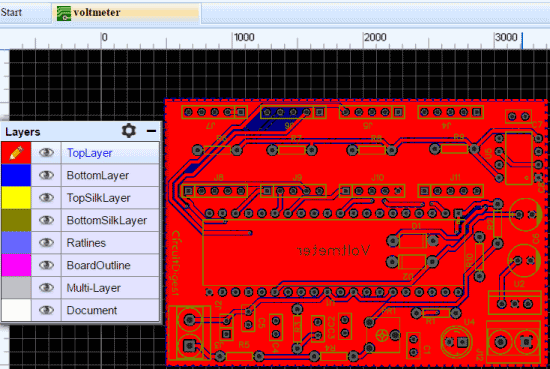Viewport: 550px width, 369px height.
Task: Click the yellow TopSilkLayer color swatch
Action: tap(16, 198)
